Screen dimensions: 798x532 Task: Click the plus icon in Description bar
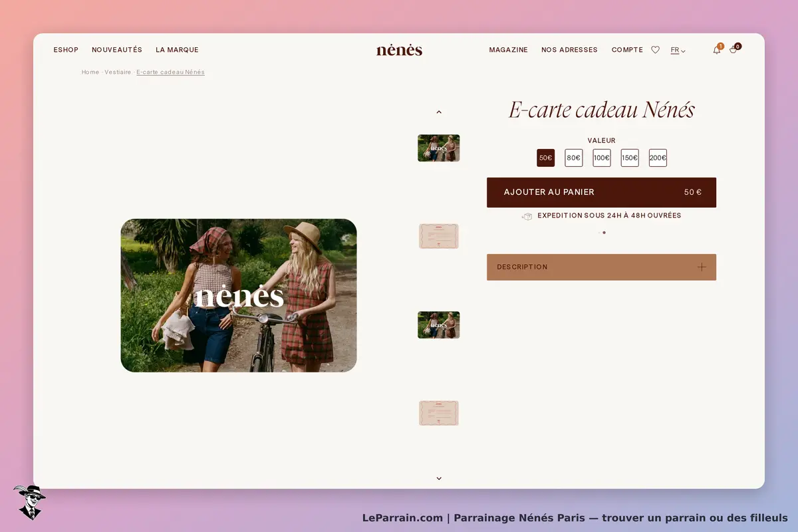tap(702, 267)
